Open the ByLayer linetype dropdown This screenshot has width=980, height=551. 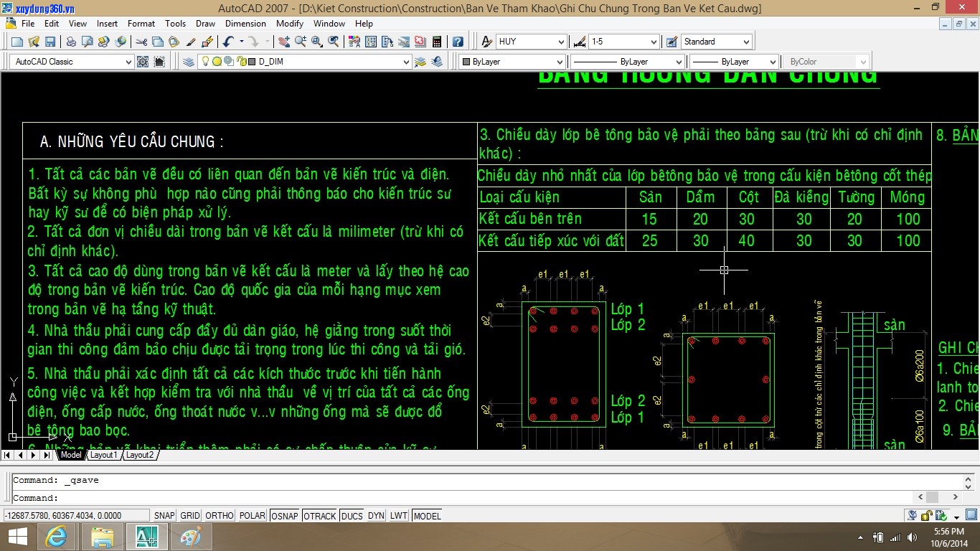(678, 62)
